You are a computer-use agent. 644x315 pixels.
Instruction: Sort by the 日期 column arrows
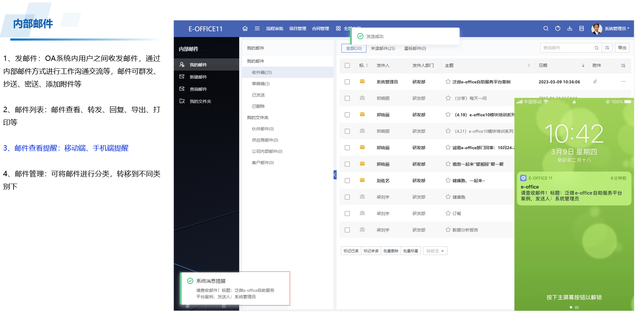[x=583, y=65]
